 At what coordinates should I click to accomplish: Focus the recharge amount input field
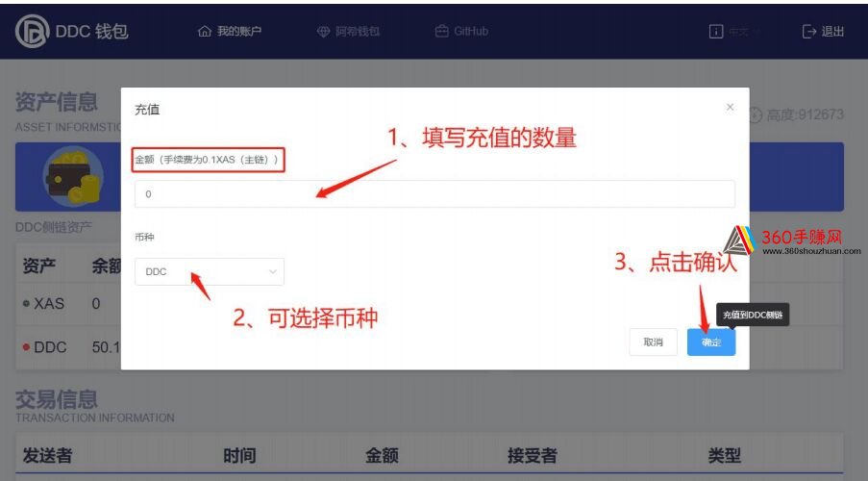click(x=434, y=194)
